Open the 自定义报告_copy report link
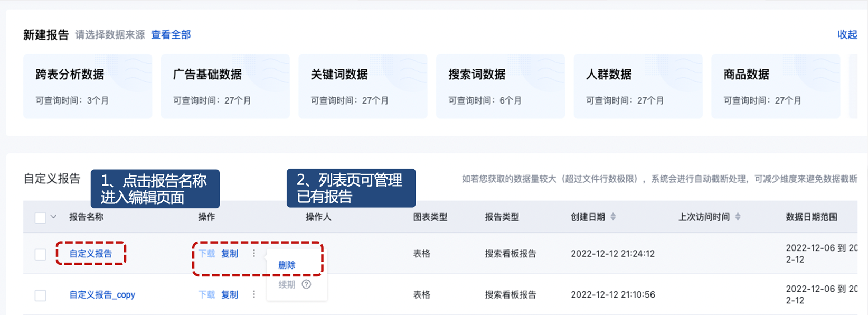Image resolution: width=868 pixels, height=315 pixels. pos(102,294)
